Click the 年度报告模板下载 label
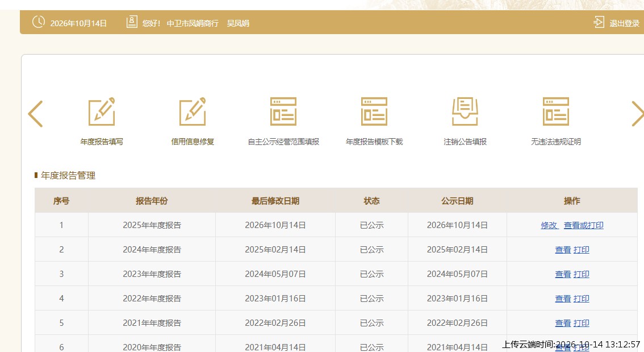 [374, 142]
